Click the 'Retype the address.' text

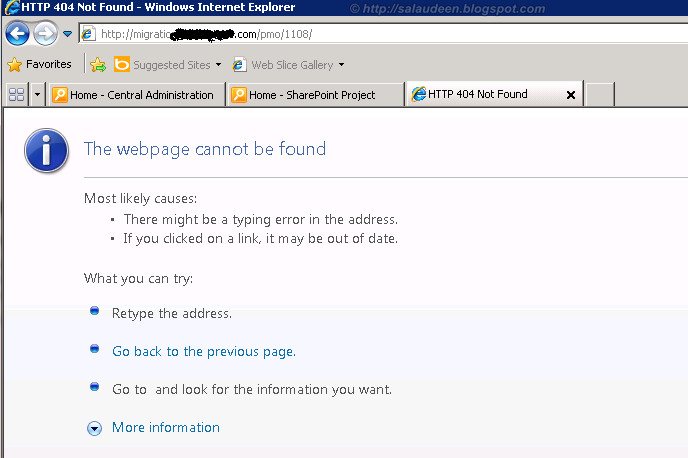tap(172, 314)
